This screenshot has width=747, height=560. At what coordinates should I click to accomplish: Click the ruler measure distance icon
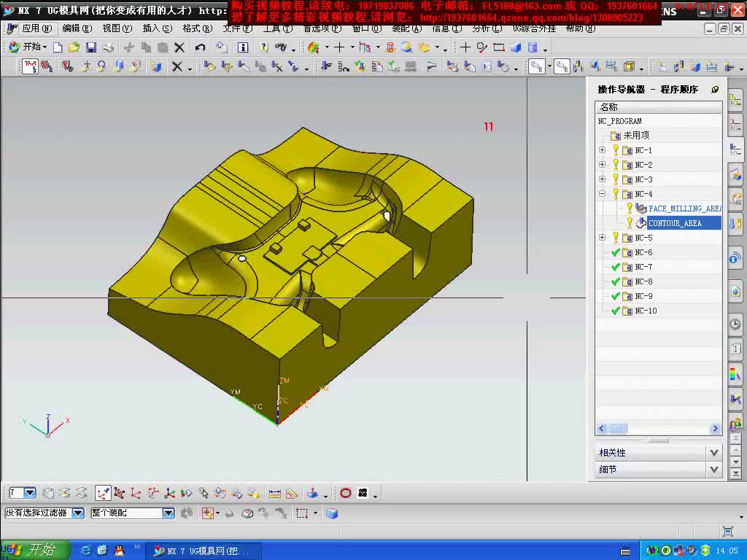click(275, 494)
